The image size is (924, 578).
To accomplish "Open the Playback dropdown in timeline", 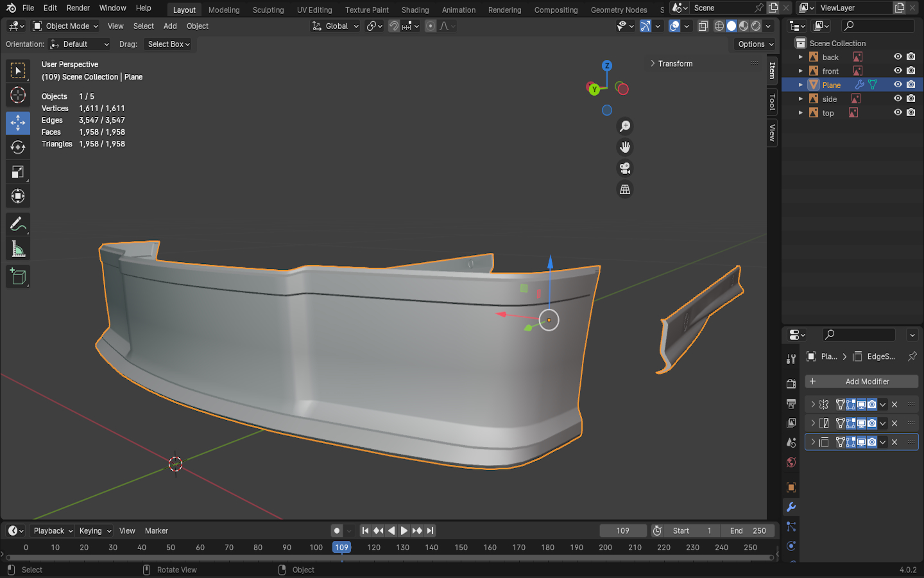I will click(x=53, y=531).
